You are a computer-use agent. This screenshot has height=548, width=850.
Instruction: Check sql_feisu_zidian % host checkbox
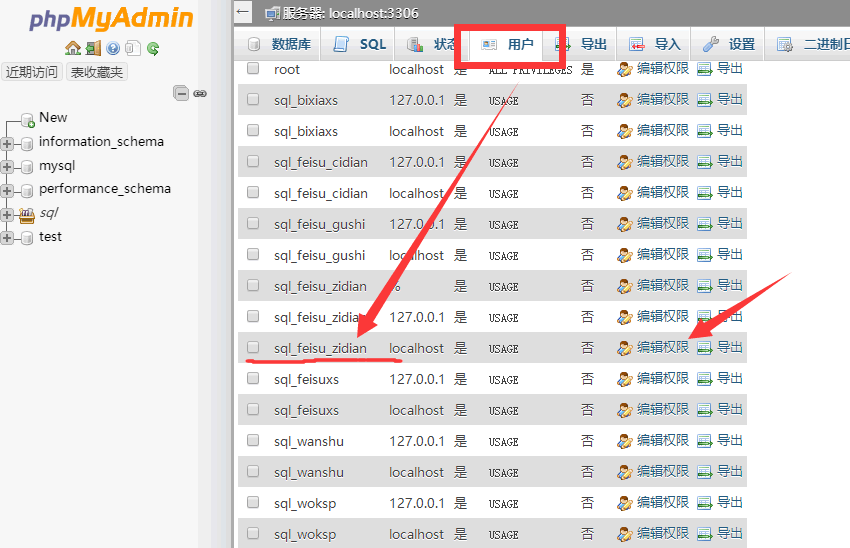point(253,285)
